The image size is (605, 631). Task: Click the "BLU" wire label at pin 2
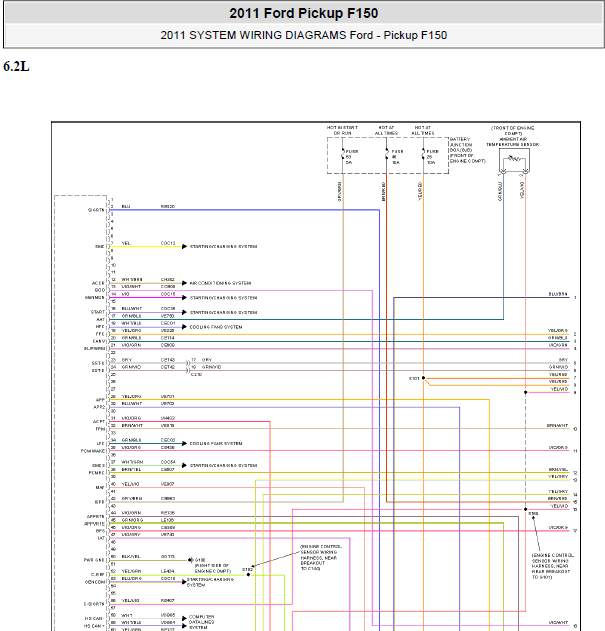pos(126,206)
